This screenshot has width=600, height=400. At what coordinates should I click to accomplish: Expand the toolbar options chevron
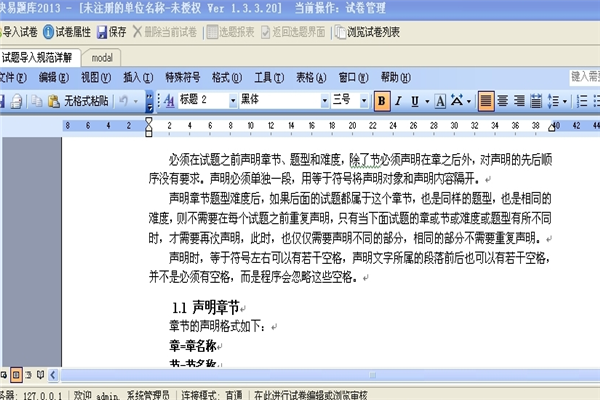pos(150,101)
